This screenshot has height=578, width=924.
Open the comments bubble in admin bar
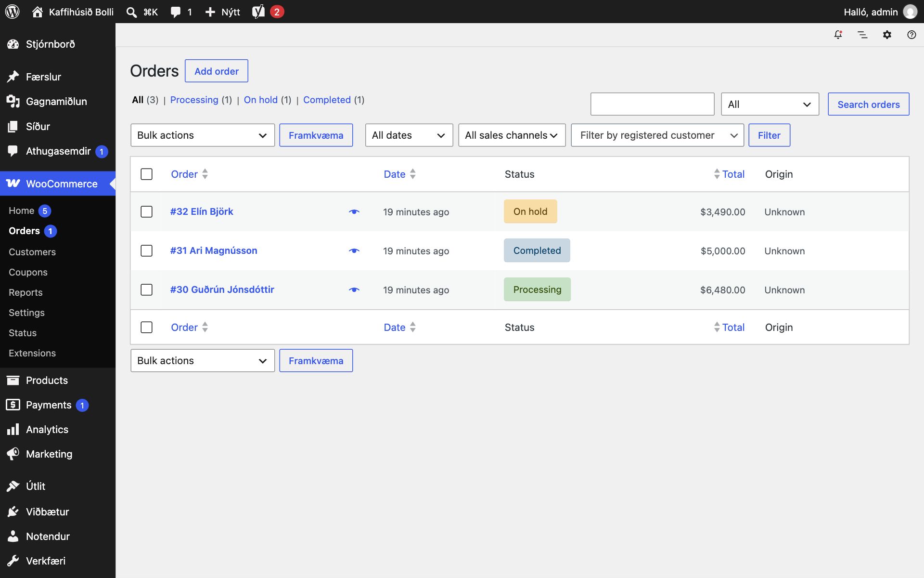[176, 12]
